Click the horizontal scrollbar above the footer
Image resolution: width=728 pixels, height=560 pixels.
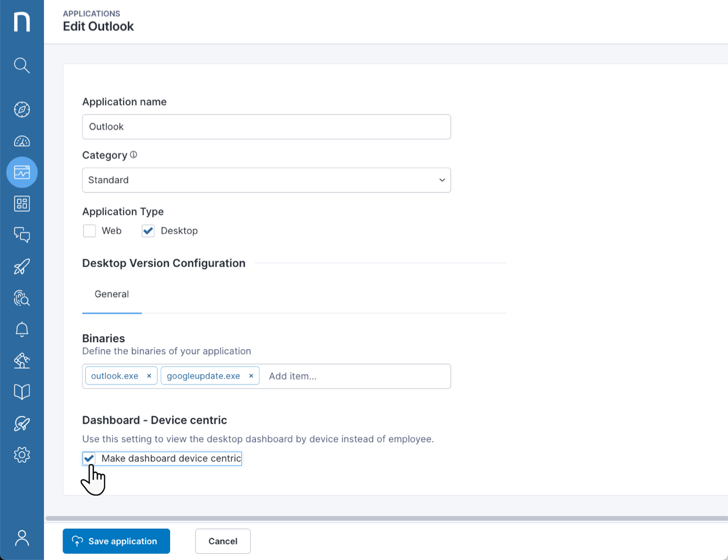[x=387, y=518]
